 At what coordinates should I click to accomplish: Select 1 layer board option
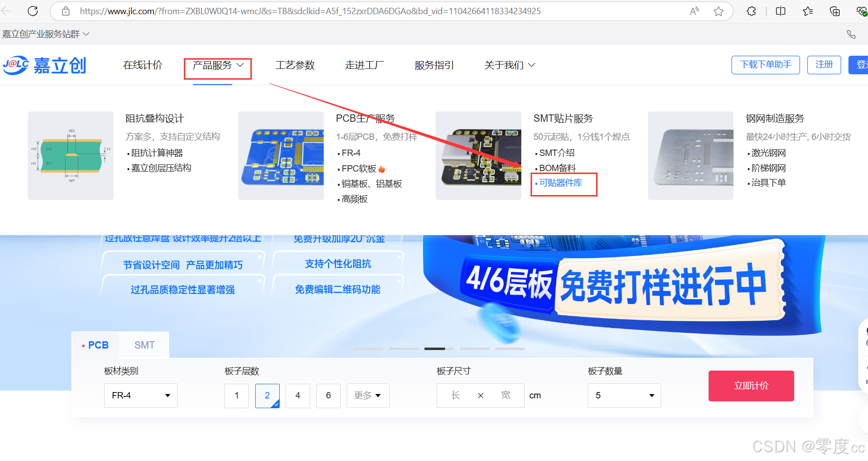(x=237, y=395)
